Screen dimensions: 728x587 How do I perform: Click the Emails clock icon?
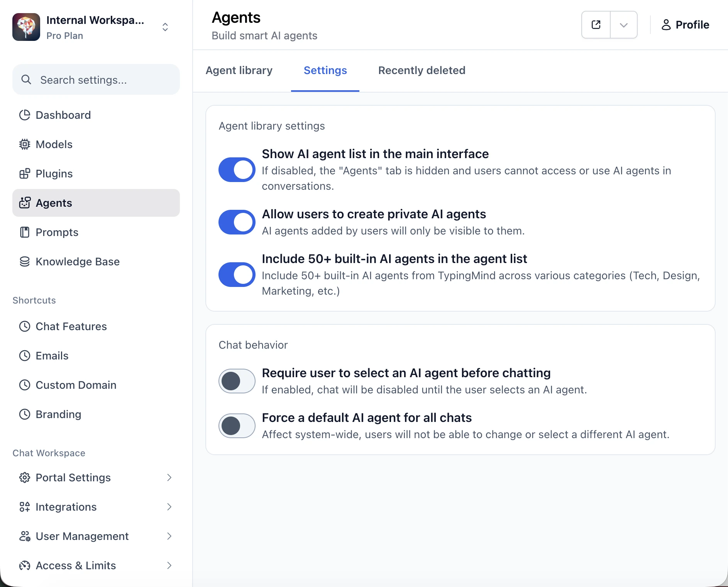(25, 356)
